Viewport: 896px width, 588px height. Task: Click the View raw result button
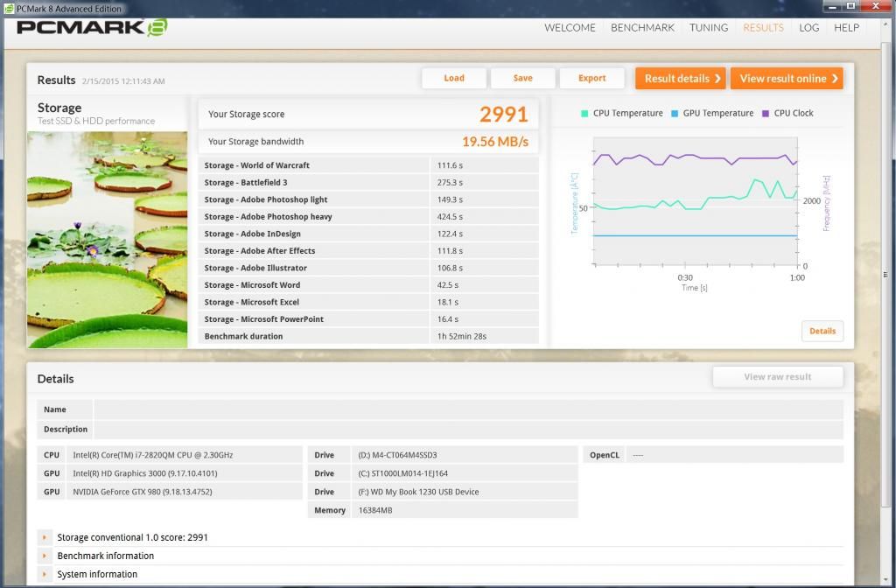(x=778, y=376)
